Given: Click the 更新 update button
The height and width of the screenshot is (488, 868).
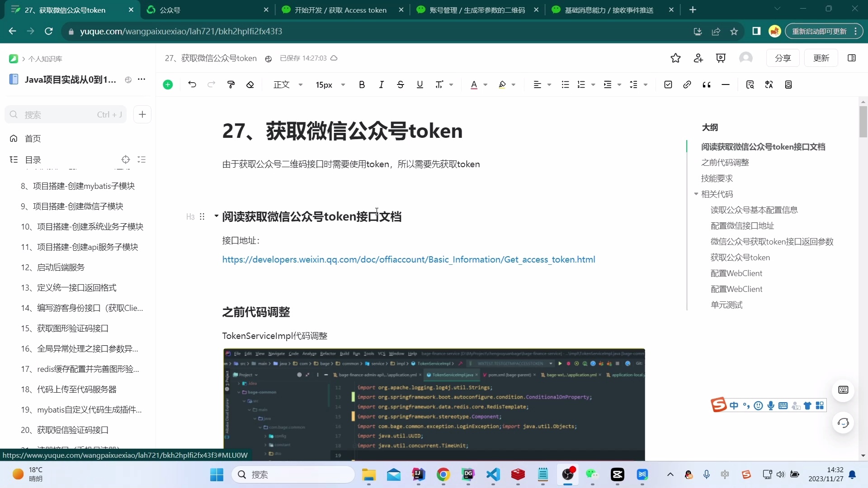Looking at the screenshot, I should (x=821, y=58).
